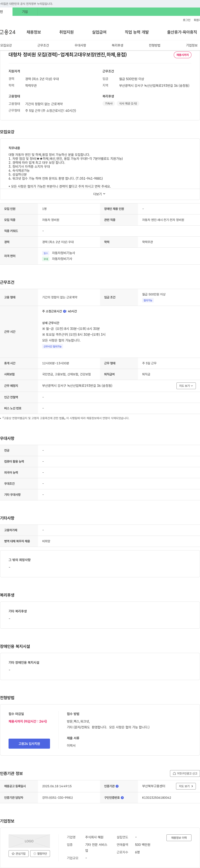The width and height of the screenshot is (200, 868).
Task: Jump to 기업정보 section tab
Action: coord(192,45)
